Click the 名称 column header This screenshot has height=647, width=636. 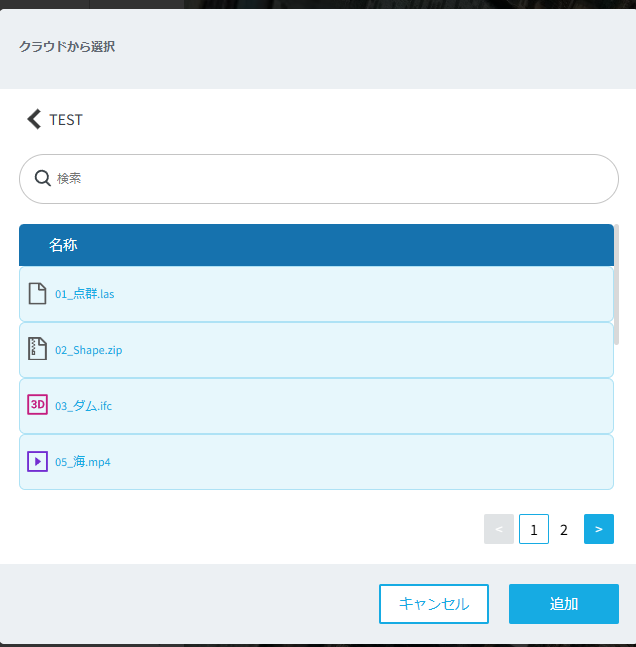point(63,245)
